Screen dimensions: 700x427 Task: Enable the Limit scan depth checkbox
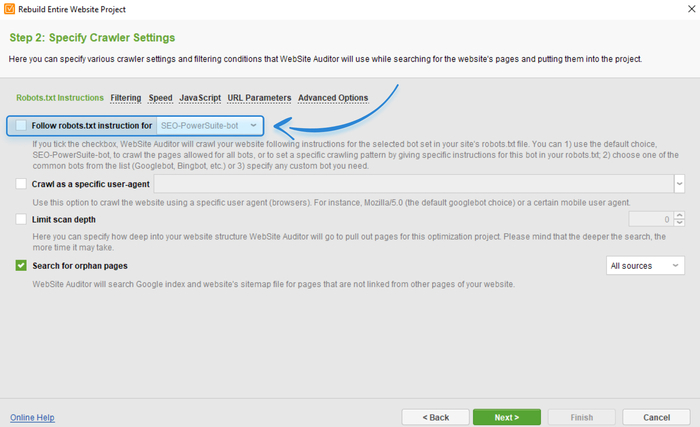pos(22,219)
